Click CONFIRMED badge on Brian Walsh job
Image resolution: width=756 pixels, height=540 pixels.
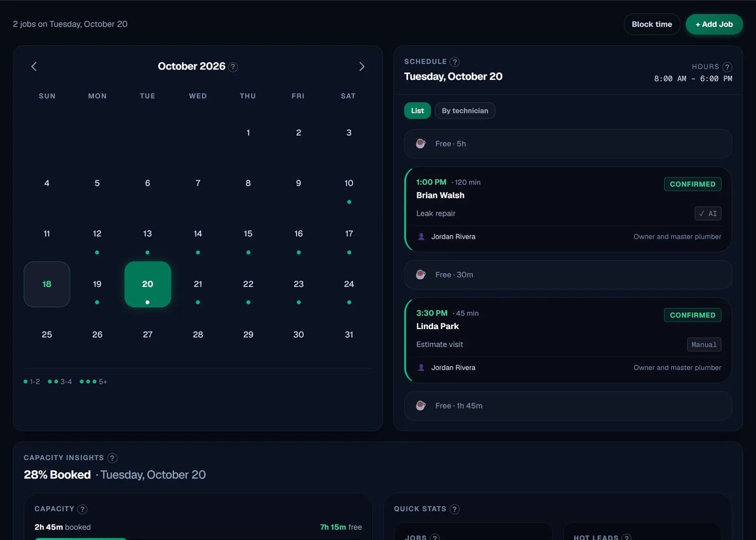[x=692, y=184]
